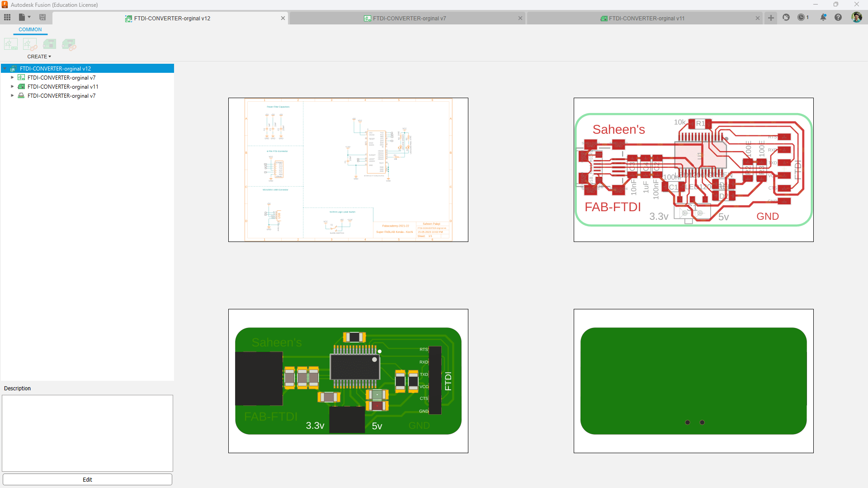Click the Link Schematic icon

[x=30, y=44]
